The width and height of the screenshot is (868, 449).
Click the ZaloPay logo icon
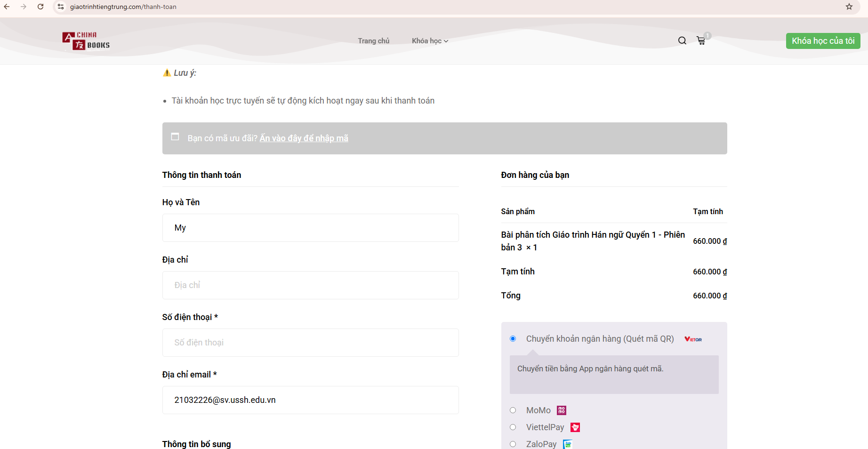[x=568, y=444]
